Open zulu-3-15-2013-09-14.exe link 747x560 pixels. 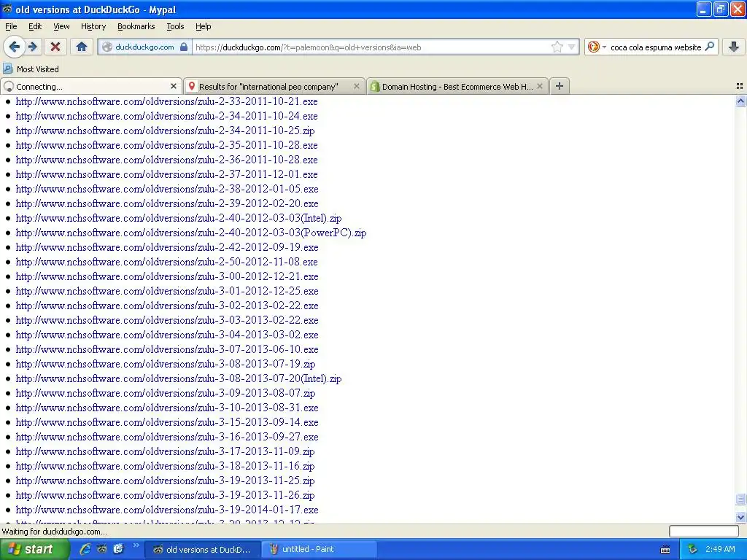(167, 422)
